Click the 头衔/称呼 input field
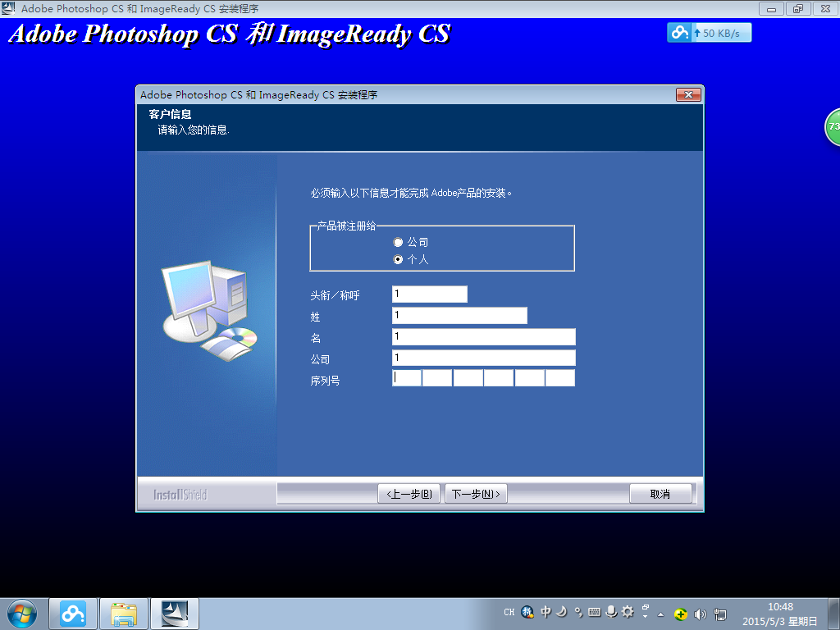This screenshot has width=840, height=630. 430,294
